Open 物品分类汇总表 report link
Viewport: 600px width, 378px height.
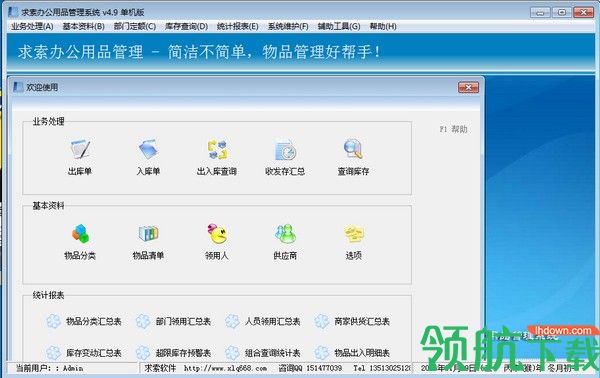tap(94, 321)
